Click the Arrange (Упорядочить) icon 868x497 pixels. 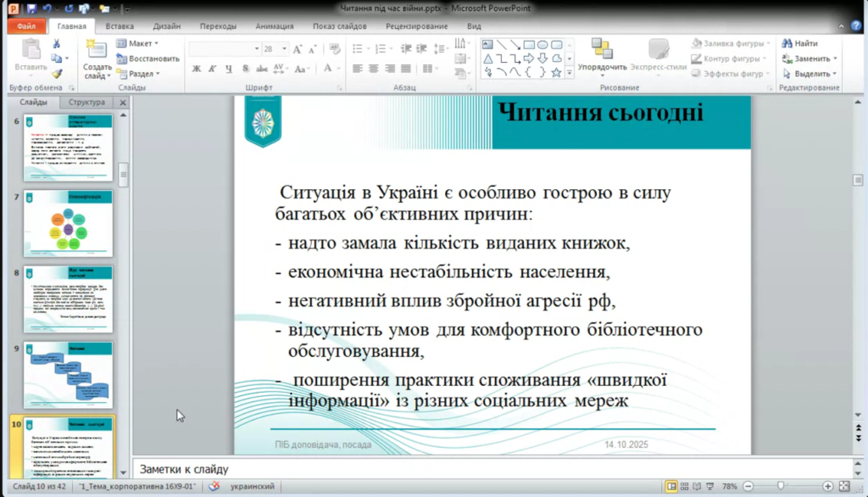click(x=602, y=48)
